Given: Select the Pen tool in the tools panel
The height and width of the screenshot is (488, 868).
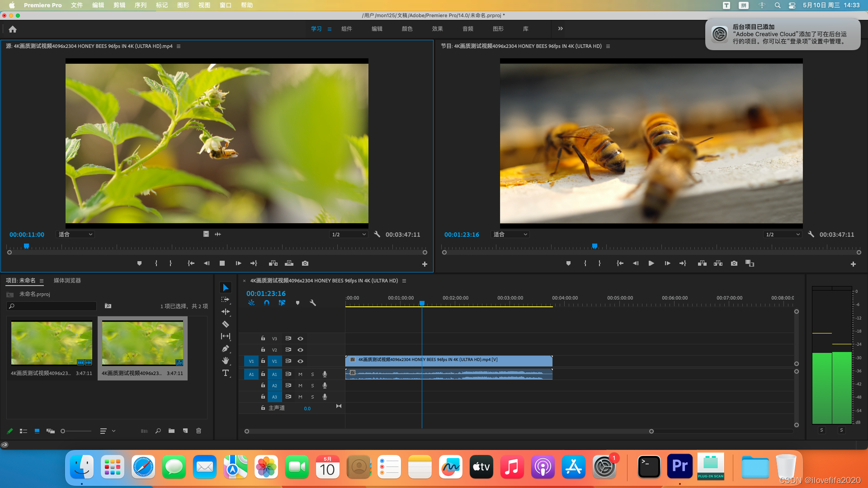Looking at the screenshot, I should pyautogui.click(x=225, y=348).
